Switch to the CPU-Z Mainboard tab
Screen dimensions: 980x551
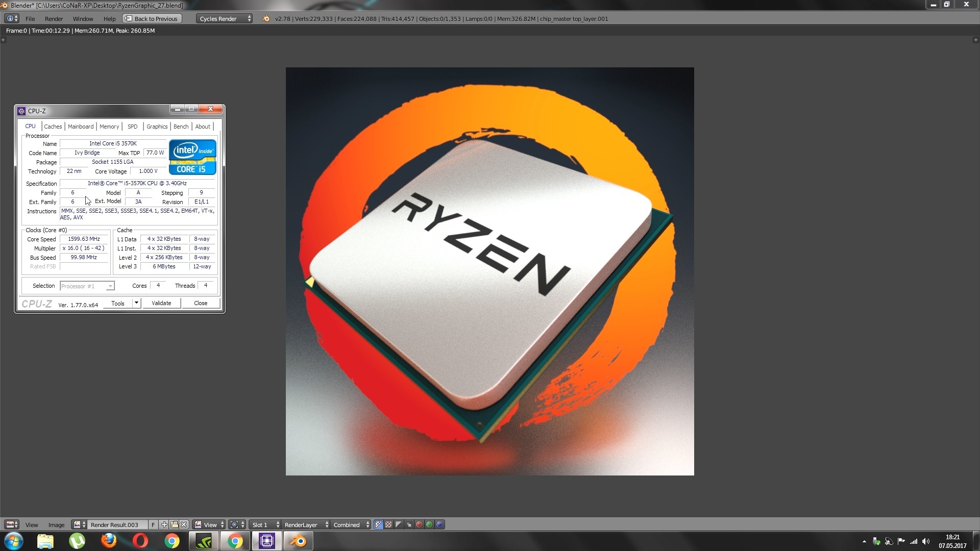(81, 127)
